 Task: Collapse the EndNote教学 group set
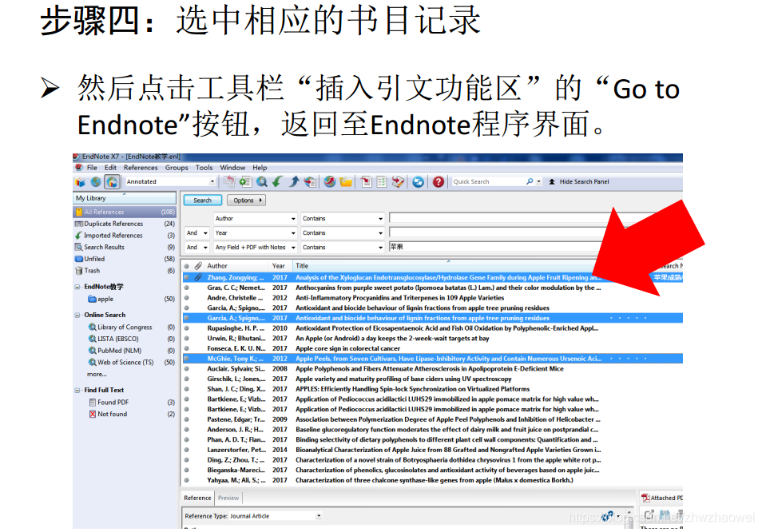(77, 287)
